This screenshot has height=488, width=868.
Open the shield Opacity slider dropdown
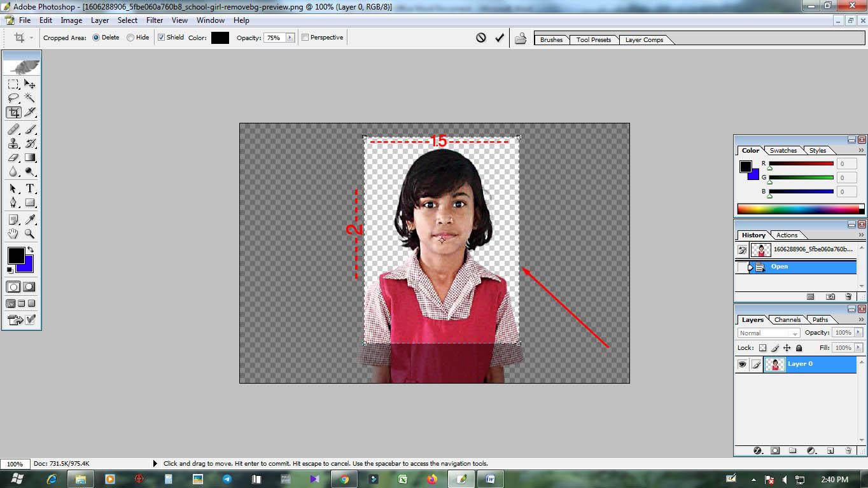[x=290, y=38]
